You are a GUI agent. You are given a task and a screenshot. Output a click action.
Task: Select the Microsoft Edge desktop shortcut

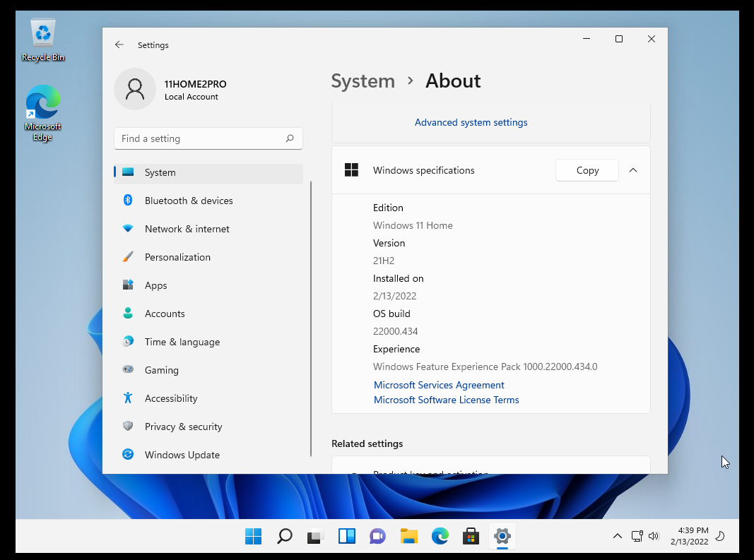tap(43, 113)
